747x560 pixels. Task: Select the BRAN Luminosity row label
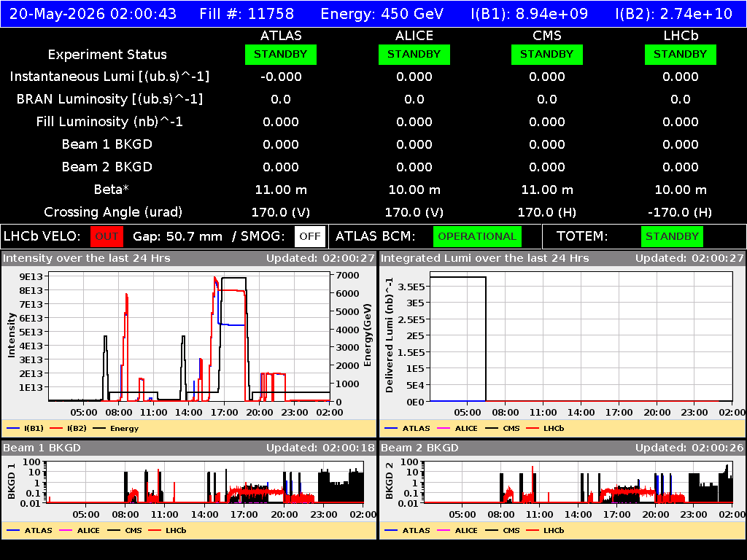pos(109,99)
